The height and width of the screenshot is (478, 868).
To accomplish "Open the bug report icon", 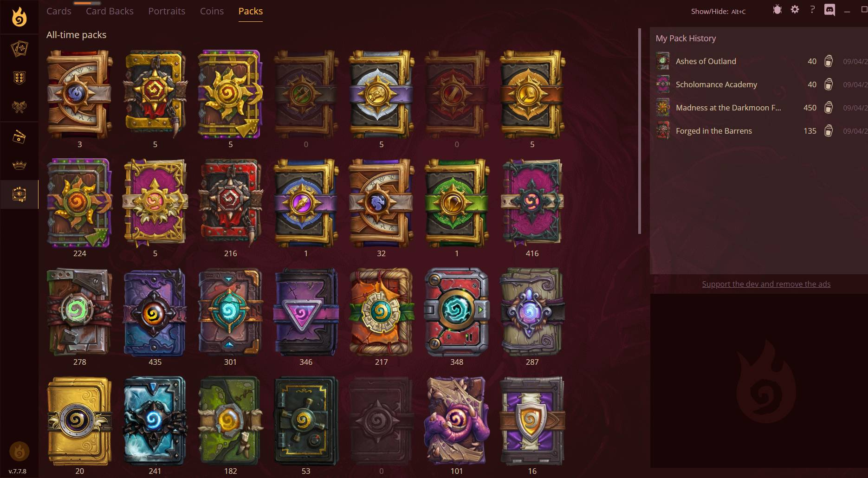I will (777, 10).
